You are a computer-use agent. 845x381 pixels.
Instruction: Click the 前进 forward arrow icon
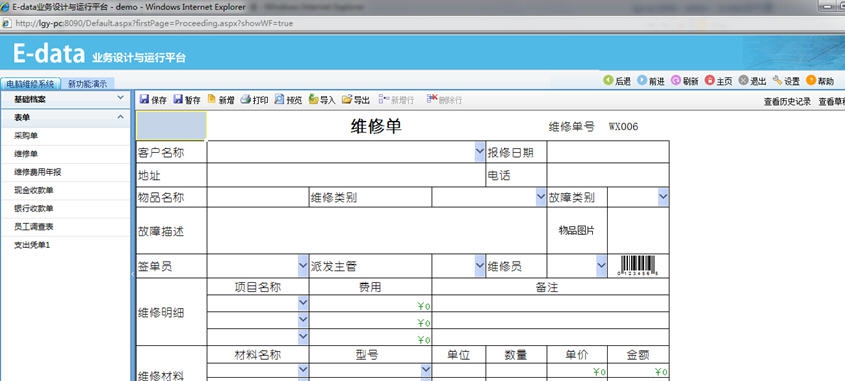coord(642,80)
